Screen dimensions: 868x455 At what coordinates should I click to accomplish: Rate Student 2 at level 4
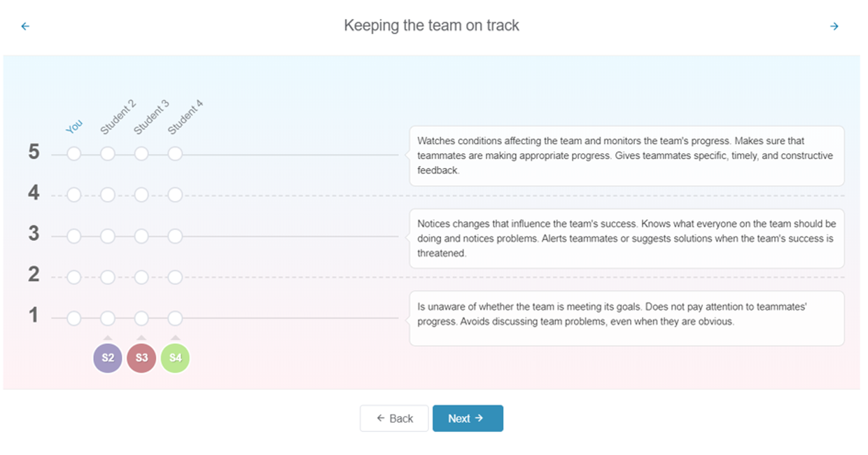108,195
